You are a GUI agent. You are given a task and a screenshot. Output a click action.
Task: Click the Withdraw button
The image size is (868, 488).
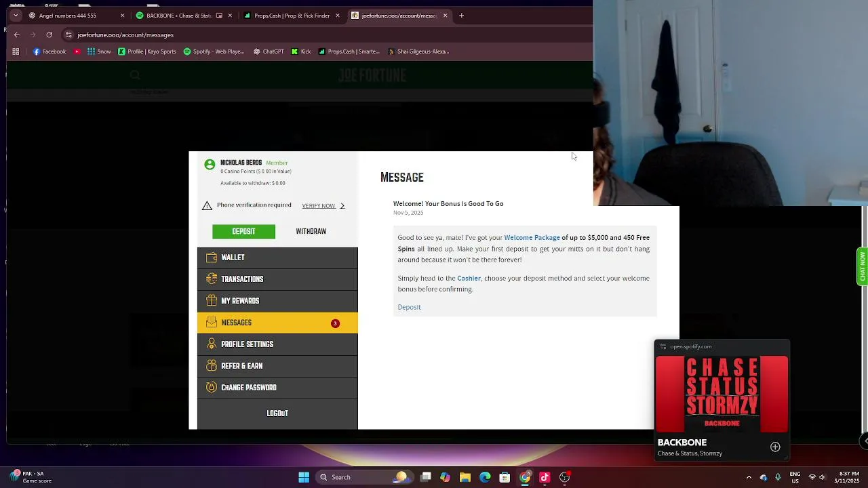pos(311,232)
